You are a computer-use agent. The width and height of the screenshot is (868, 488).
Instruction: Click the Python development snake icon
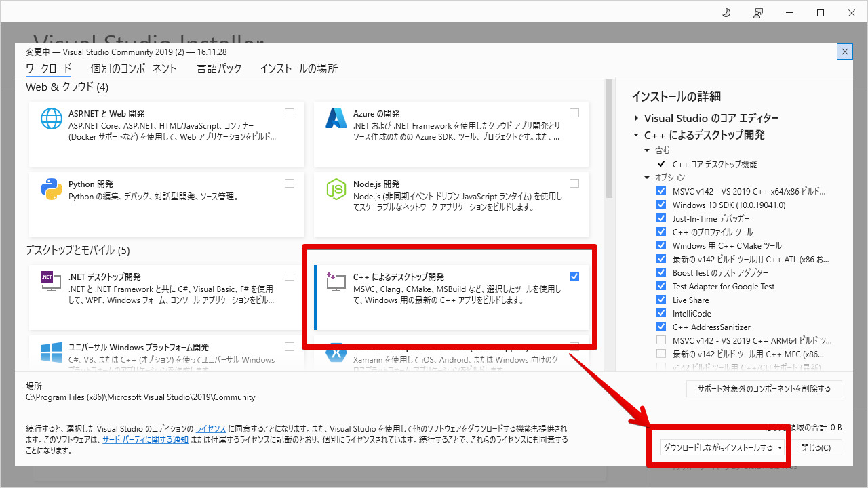(x=52, y=189)
